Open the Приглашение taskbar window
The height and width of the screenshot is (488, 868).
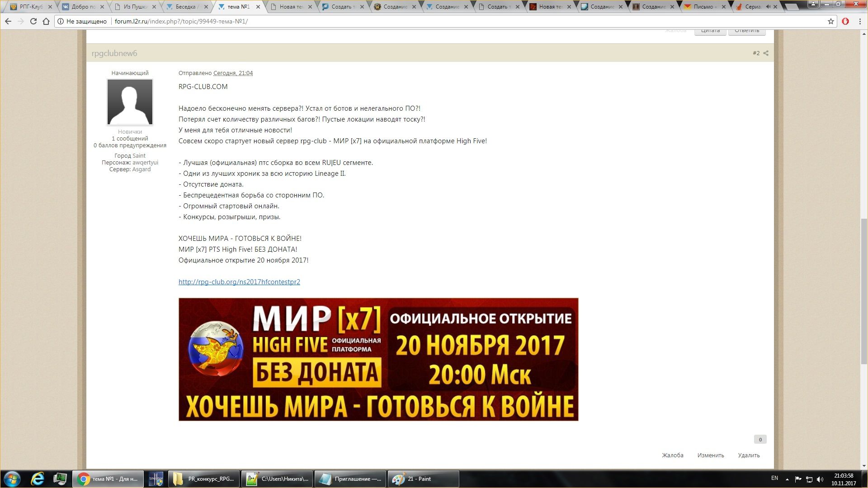click(350, 479)
